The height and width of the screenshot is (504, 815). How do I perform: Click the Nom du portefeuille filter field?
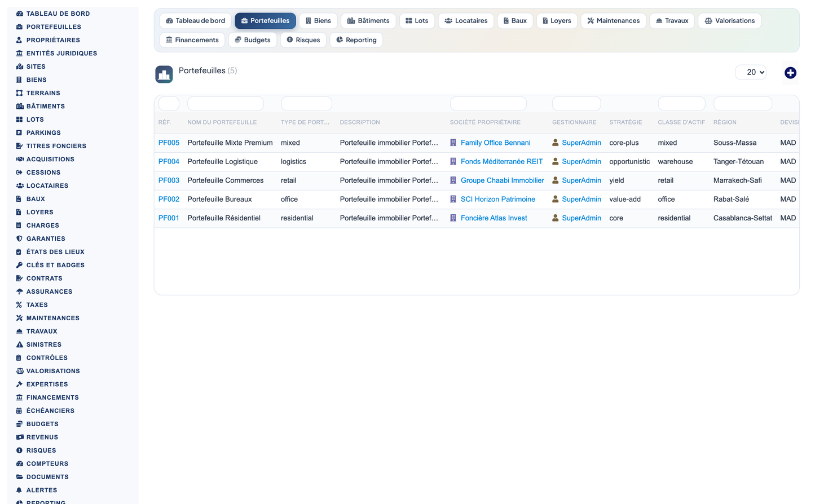tap(226, 104)
